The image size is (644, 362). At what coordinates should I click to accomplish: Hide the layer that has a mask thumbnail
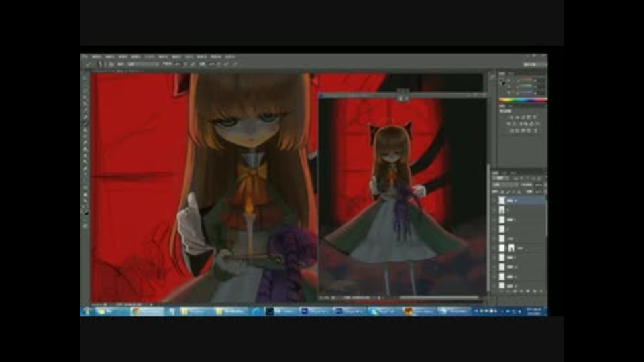pos(494,248)
